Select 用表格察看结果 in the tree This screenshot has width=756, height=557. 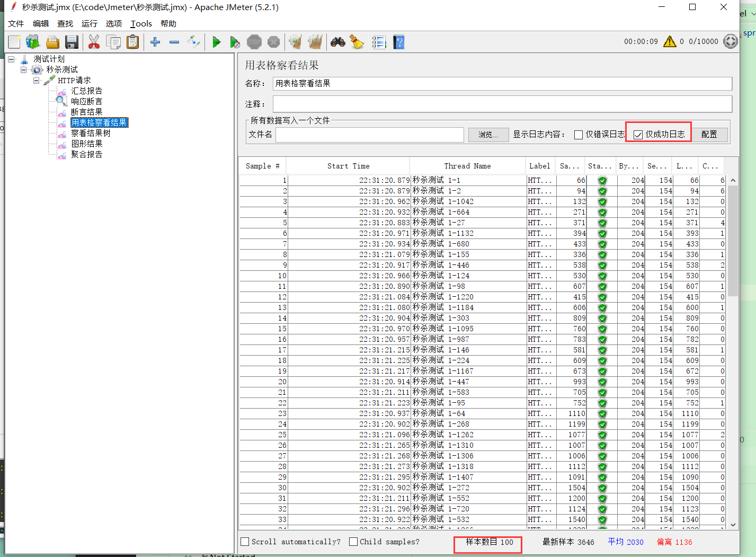(x=99, y=122)
